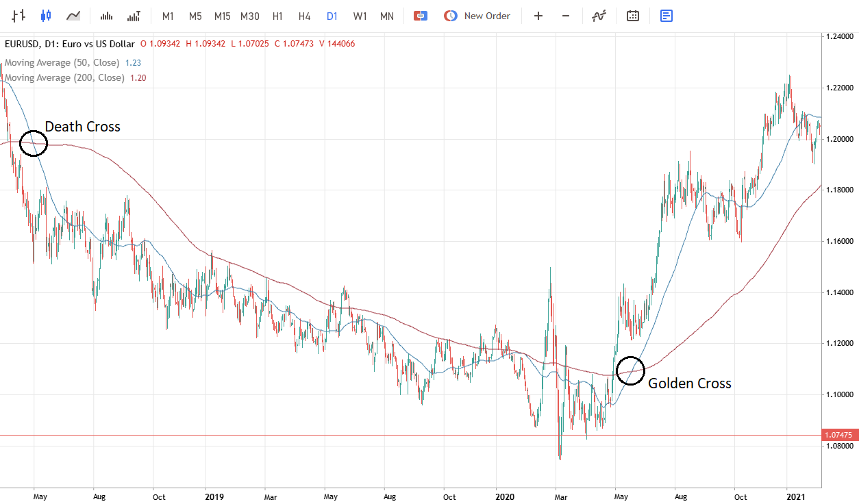This screenshot has height=504, width=859.
Task: Switch to the M30 timeframe
Action: tap(249, 15)
